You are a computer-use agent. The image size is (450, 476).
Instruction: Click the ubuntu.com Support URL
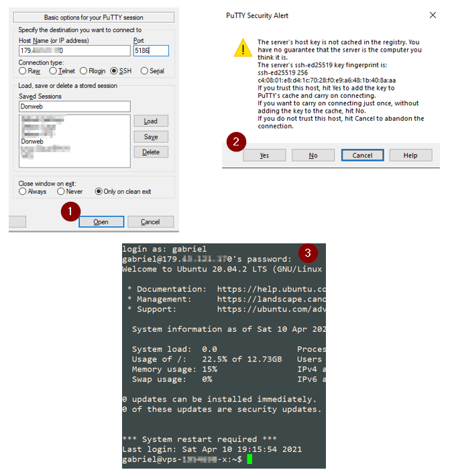pos(271,309)
